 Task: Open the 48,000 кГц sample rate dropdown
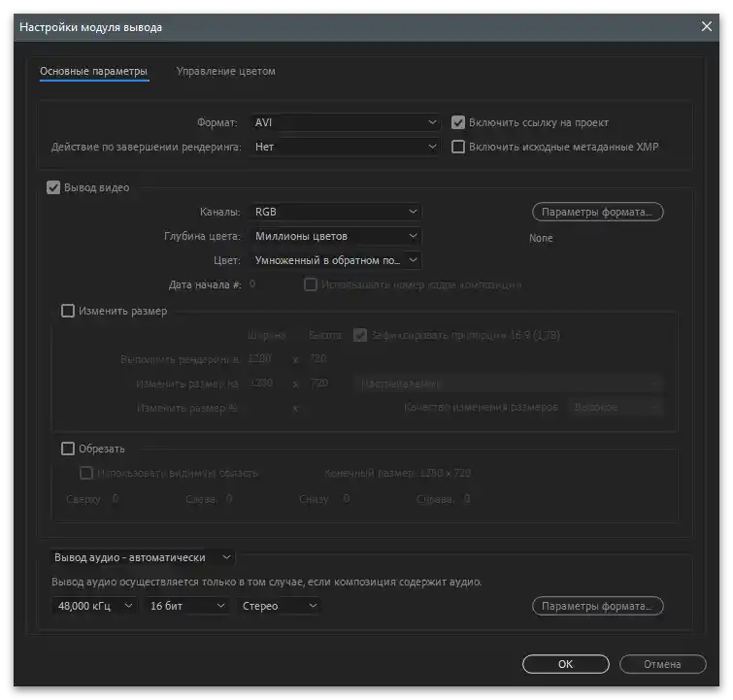point(94,606)
